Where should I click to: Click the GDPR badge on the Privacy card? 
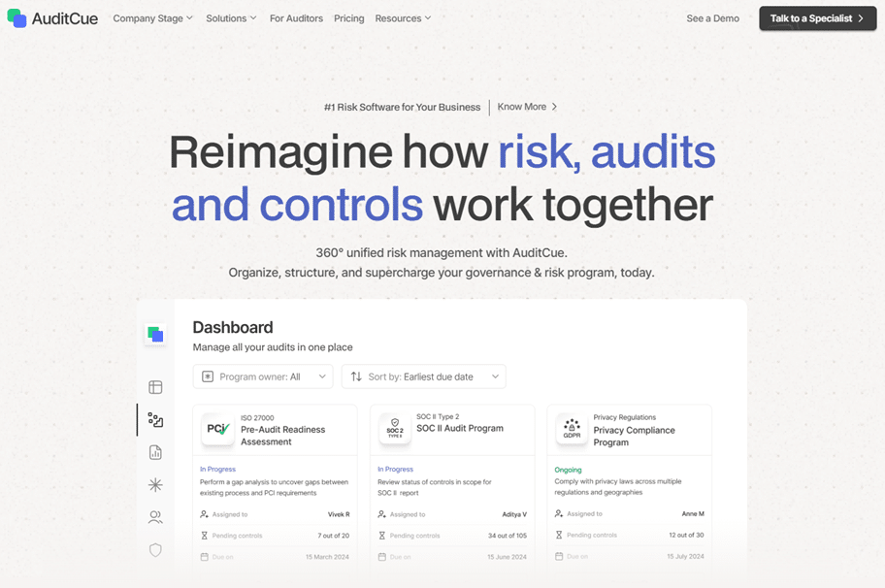click(572, 429)
